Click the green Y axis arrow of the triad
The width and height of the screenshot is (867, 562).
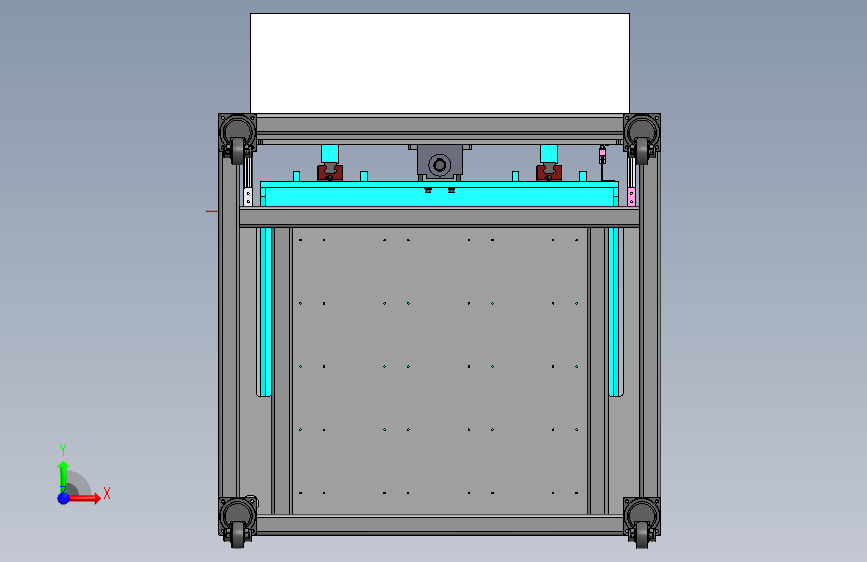click(63, 476)
